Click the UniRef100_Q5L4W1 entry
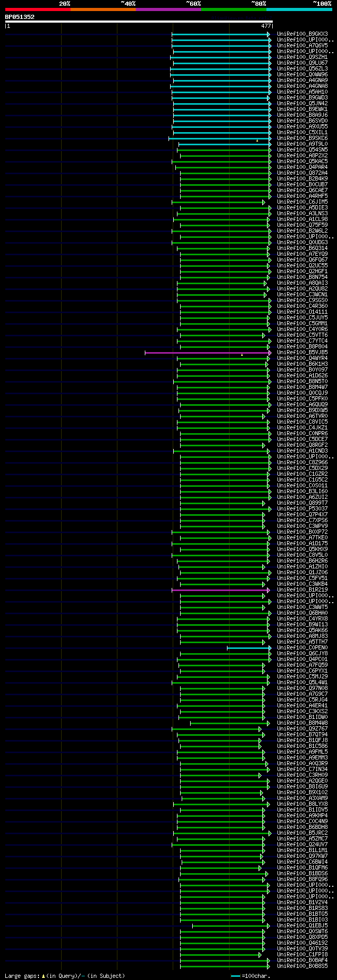The image size is (337, 980). (x=302, y=683)
